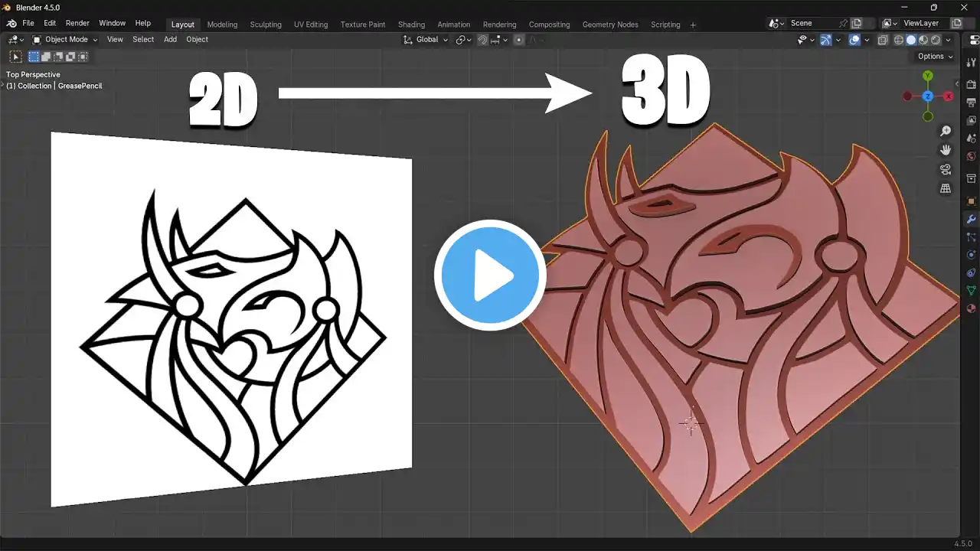Image resolution: width=980 pixels, height=551 pixels.
Task: Open the Blender logo application menu
Action: [x=11, y=24]
